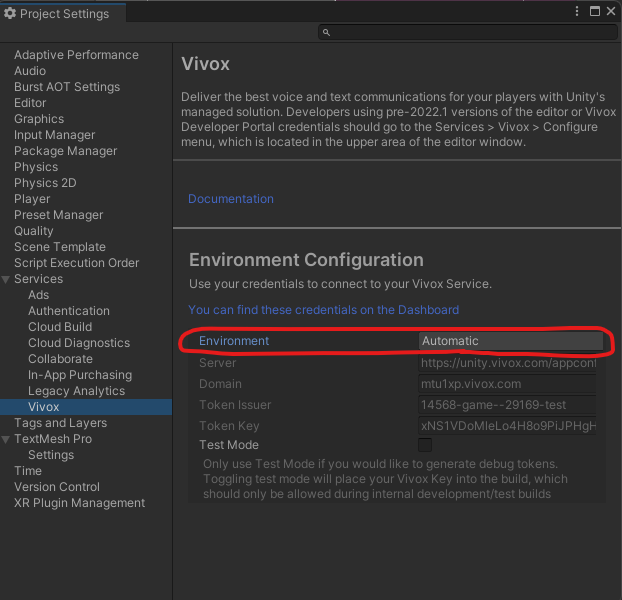The height and width of the screenshot is (600, 622).
Task: Open the Ads service settings
Action: click(x=38, y=295)
